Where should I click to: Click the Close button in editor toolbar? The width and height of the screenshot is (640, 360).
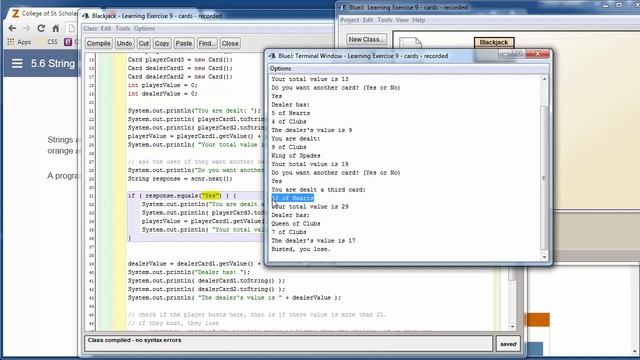230,43
